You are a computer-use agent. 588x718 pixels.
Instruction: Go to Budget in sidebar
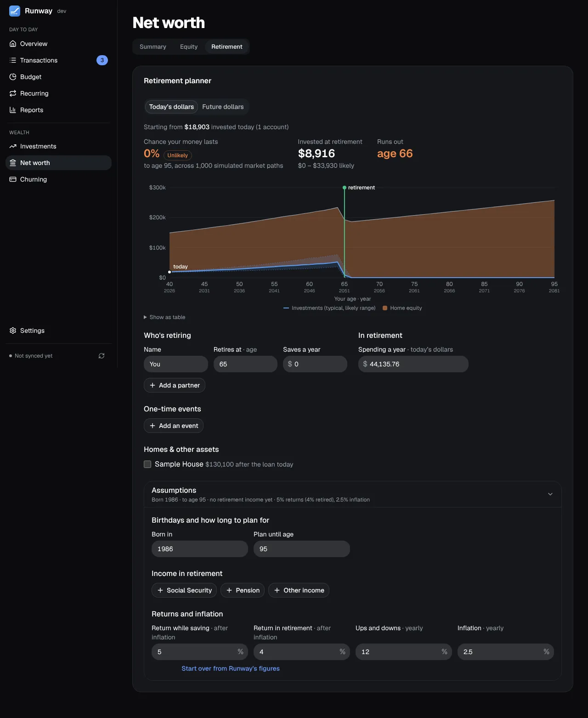point(58,77)
